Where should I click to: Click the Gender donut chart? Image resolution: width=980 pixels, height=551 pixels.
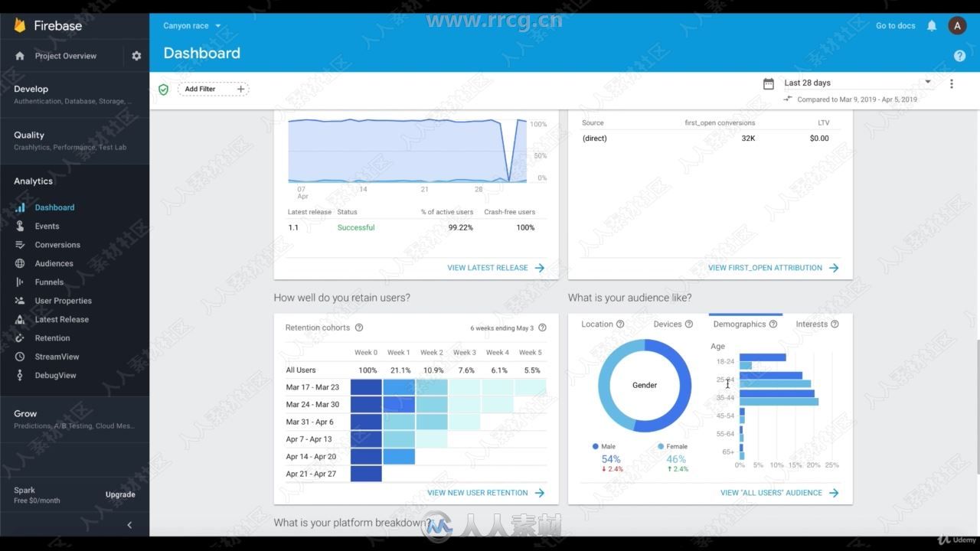point(645,386)
